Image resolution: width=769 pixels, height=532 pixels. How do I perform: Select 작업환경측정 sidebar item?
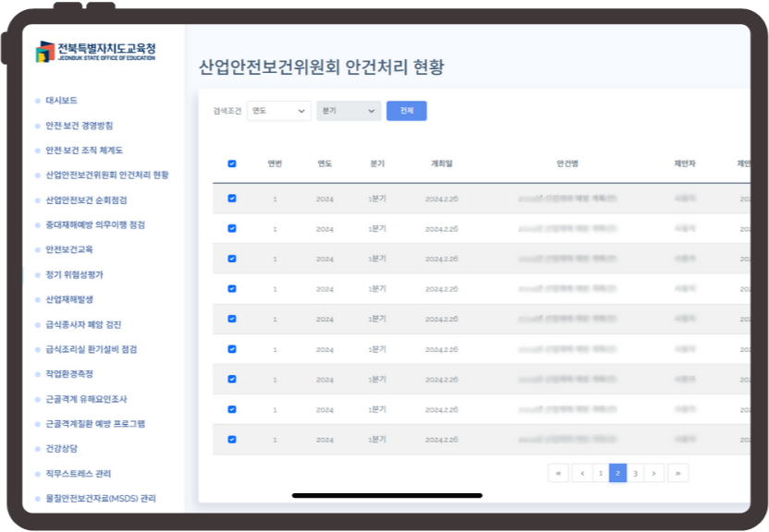(x=69, y=374)
